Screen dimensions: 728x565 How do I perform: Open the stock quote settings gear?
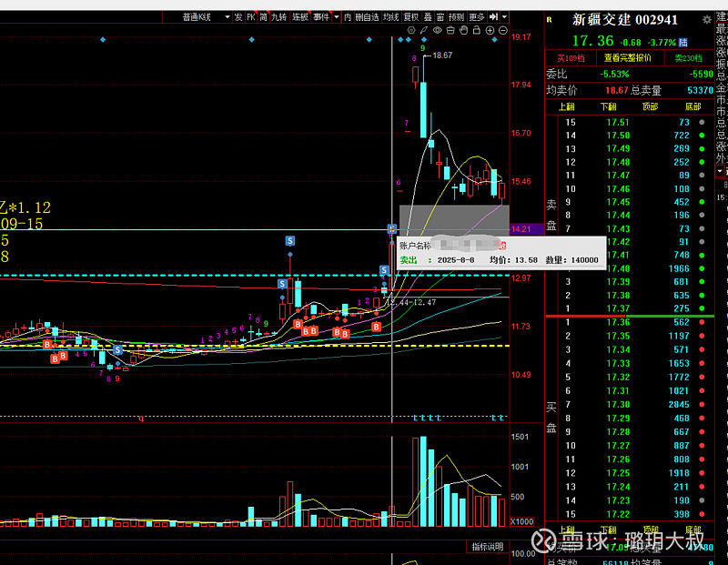(x=707, y=19)
